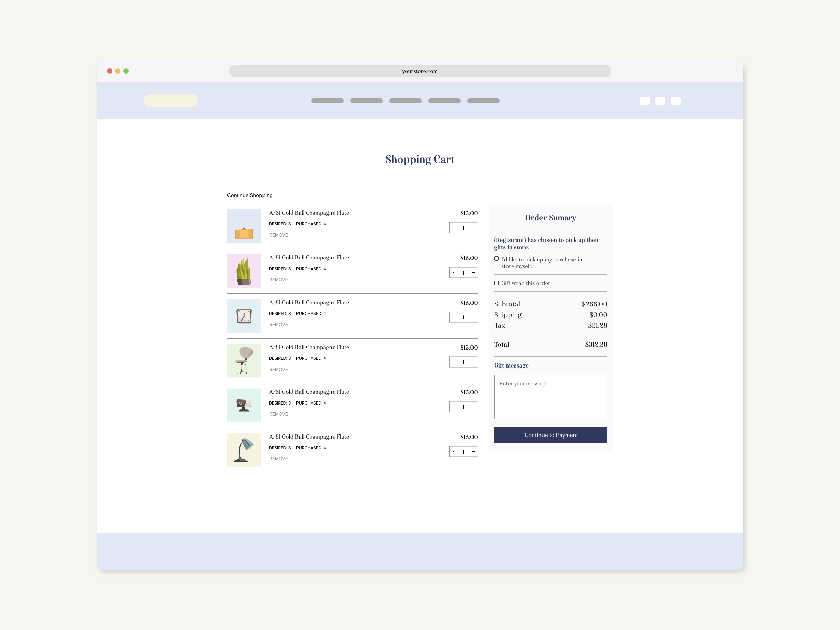Decrease quantity of the plant item
The image size is (840, 630).
pos(453,272)
